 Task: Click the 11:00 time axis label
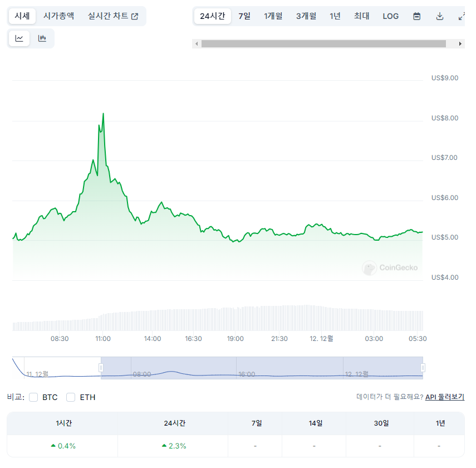[103, 339]
